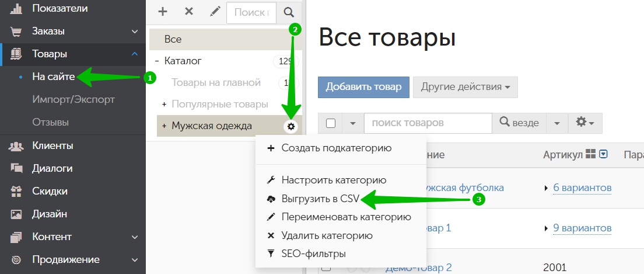Viewport: 644px width, 274px height.
Task: Add a category with plus icon
Action: (163, 12)
